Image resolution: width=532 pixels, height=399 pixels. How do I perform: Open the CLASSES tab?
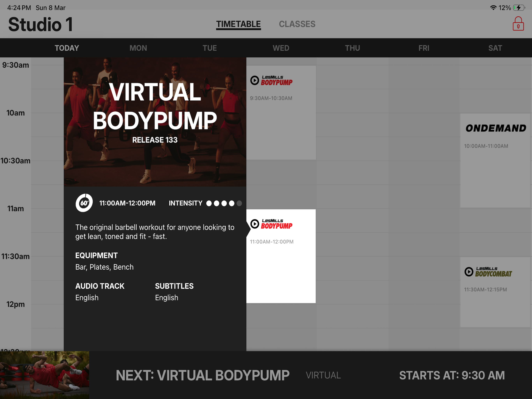[297, 24]
